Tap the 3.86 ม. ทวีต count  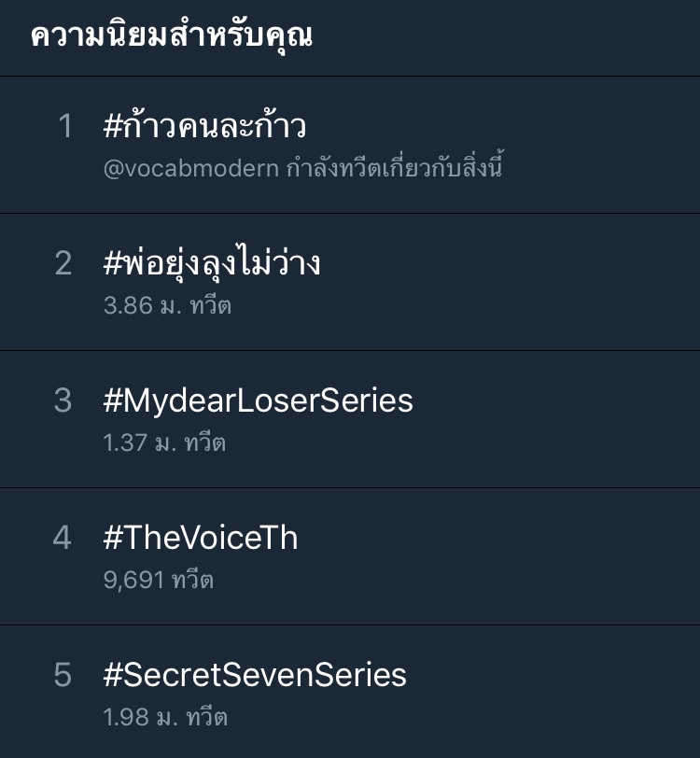click(167, 305)
